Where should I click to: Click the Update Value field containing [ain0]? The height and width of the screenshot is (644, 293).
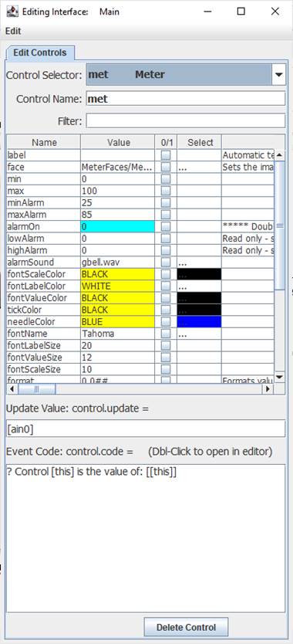tap(146, 429)
